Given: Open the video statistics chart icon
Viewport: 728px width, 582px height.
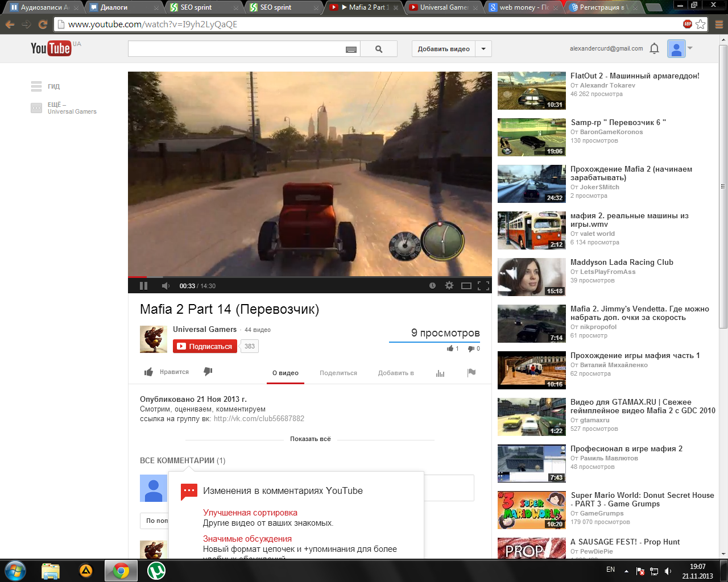Looking at the screenshot, I should tap(440, 373).
